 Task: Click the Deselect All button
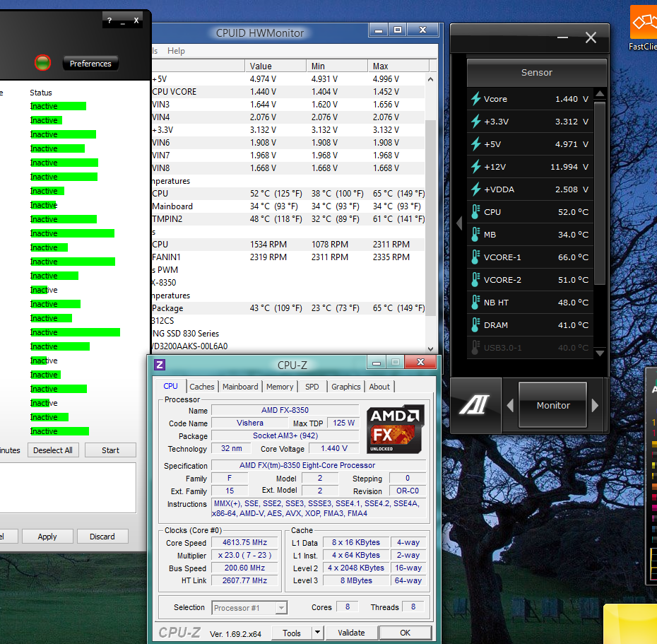pyautogui.click(x=53, y=450)
